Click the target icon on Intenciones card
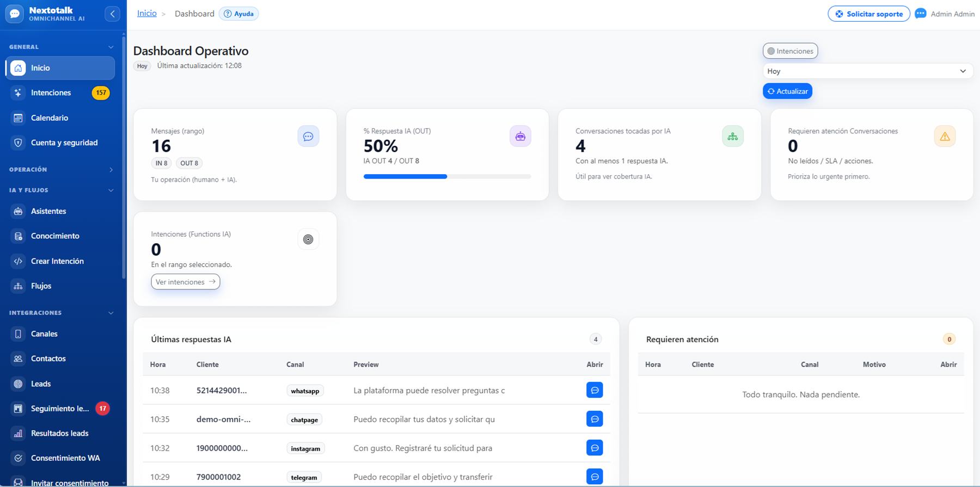Screen dimensions: 980x487 [x=308, y=239]
